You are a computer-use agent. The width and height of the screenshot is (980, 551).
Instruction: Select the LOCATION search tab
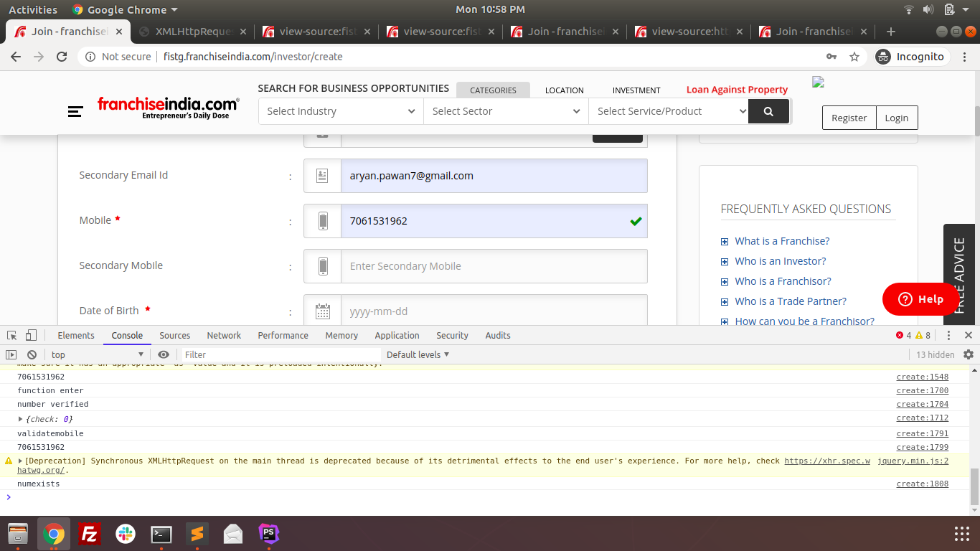pyautogui.click(x=564, y=90)
